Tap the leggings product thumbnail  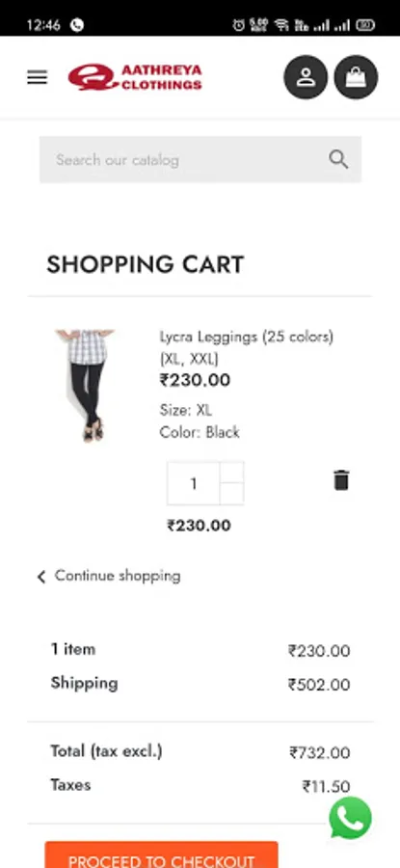pyautogui.click(x=86, y=385)
